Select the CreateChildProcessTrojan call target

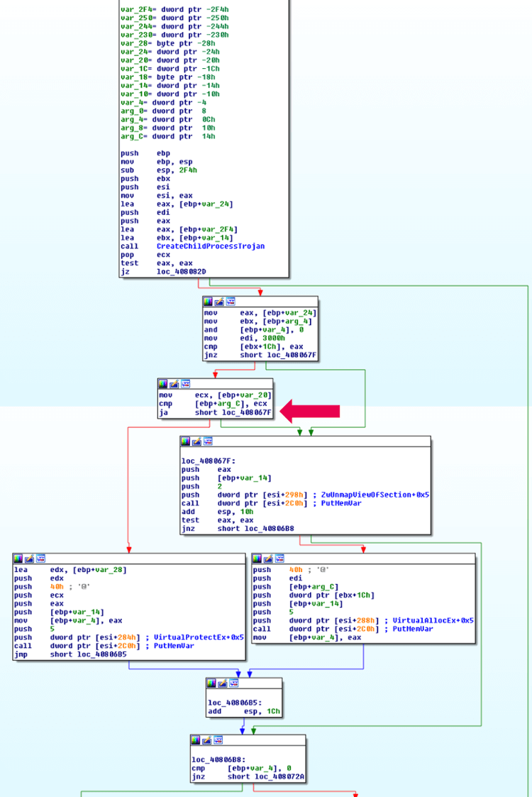211,246
